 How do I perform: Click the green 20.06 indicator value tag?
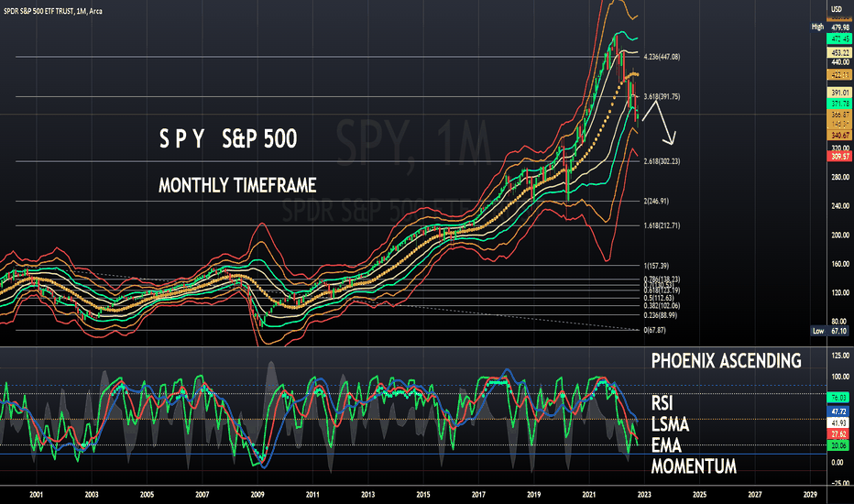point(838,445)
